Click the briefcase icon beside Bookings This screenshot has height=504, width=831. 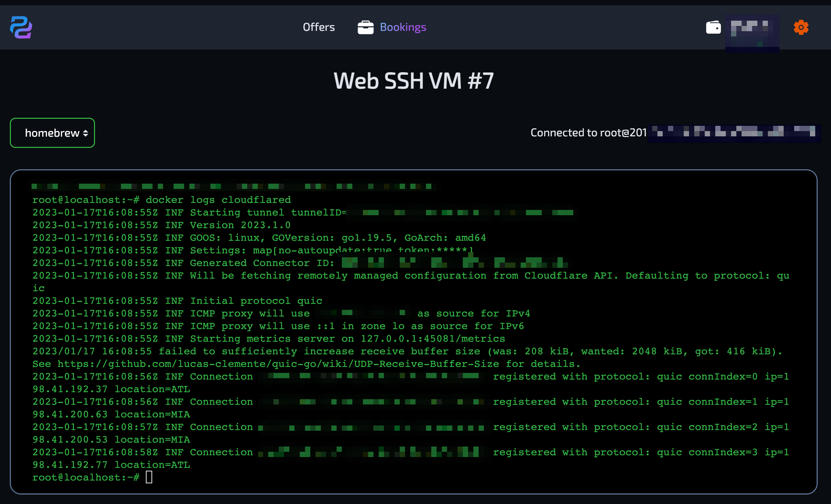click(x=365, y=27)
